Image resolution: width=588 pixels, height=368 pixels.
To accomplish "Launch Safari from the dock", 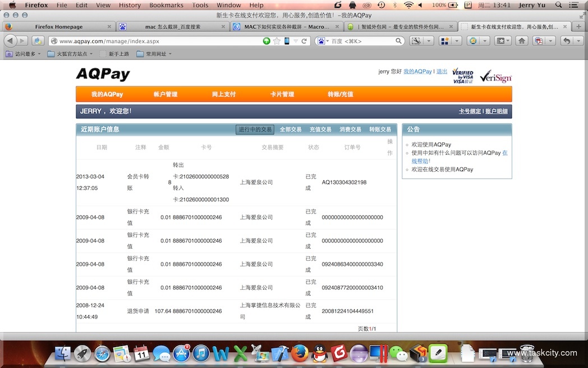I will coord(102,353).
